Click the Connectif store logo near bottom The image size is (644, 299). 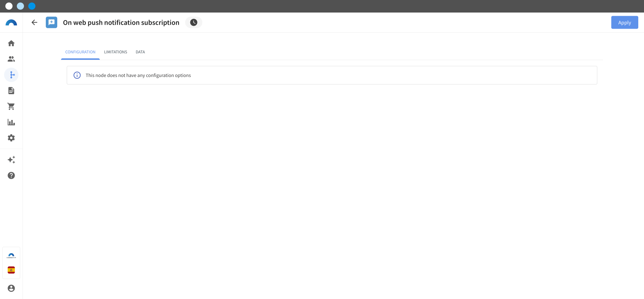click(11, 256)
